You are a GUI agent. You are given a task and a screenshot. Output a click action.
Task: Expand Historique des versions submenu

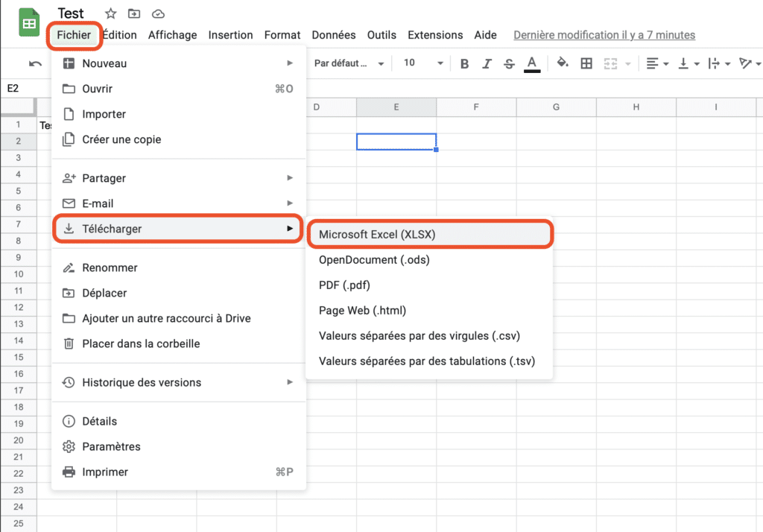[179, 382]
